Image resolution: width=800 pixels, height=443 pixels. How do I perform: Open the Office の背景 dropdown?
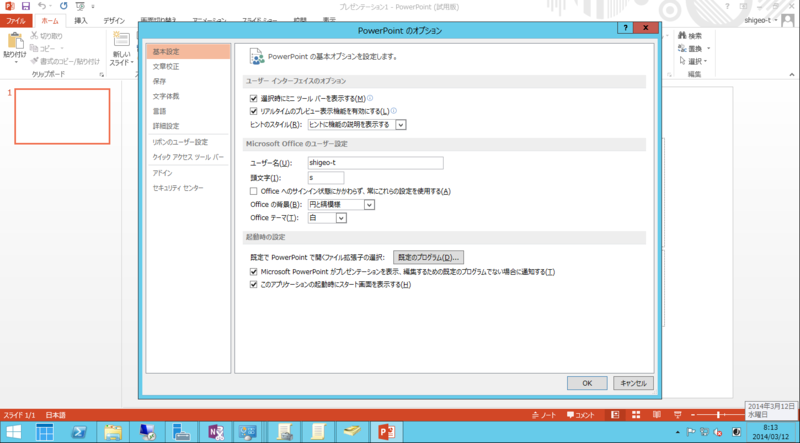point(370,205)
